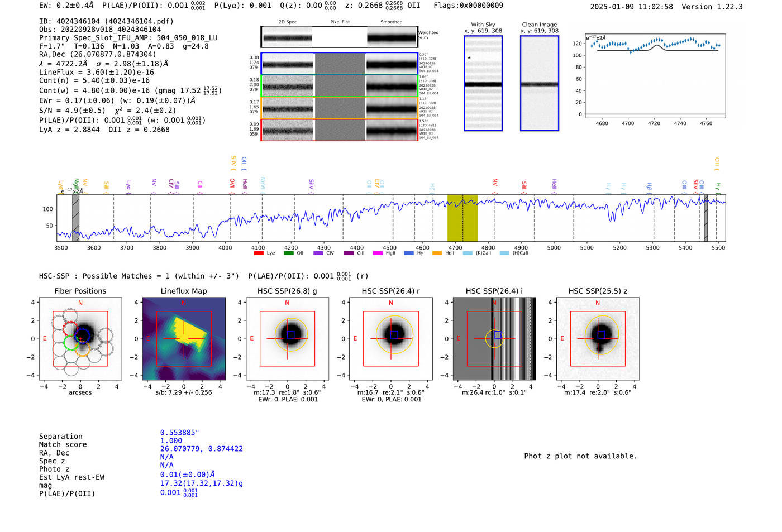The image size is (782, 532).
Task: Click the CIV purple legend swatch
Action: [x=318, y=253]
